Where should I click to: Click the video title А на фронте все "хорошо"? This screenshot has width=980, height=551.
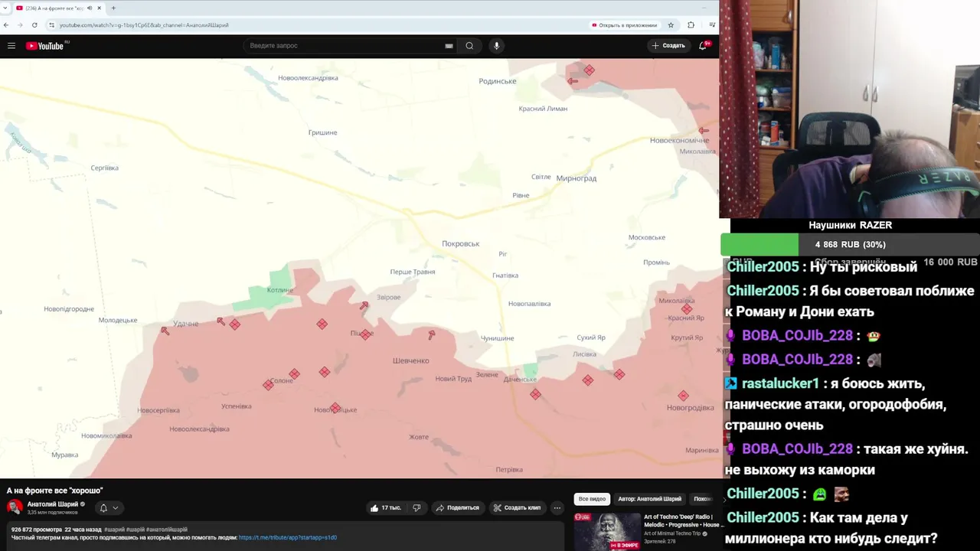(54, 491)
